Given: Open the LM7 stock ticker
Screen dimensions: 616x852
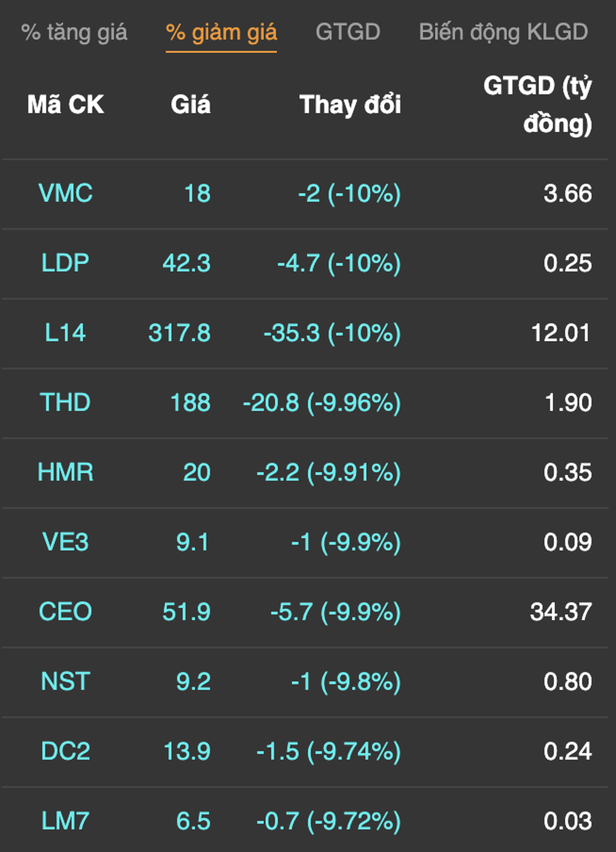Looking at the screenshot, I should (66, 822).
